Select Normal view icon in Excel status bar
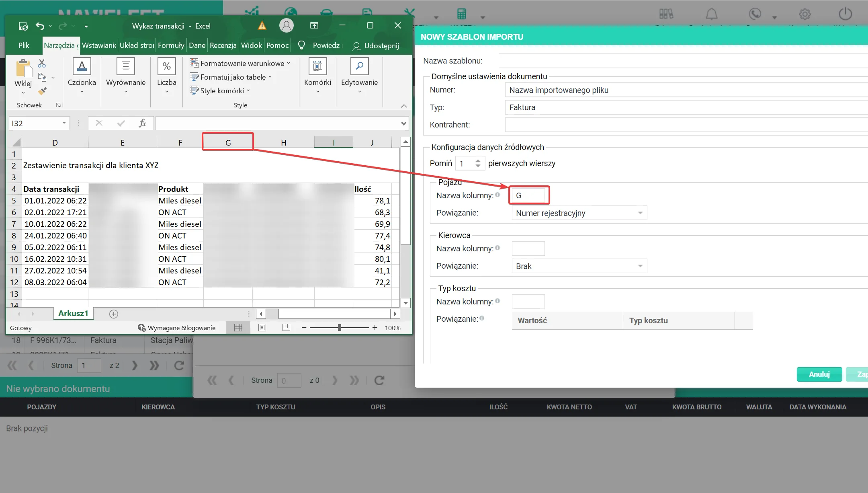 tap(238, 328)
